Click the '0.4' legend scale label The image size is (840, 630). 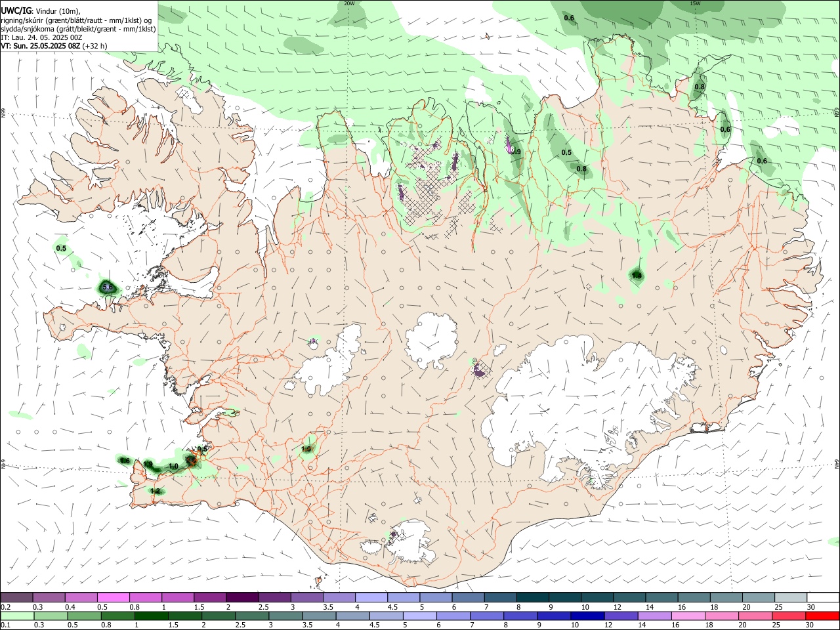(70, 607)
